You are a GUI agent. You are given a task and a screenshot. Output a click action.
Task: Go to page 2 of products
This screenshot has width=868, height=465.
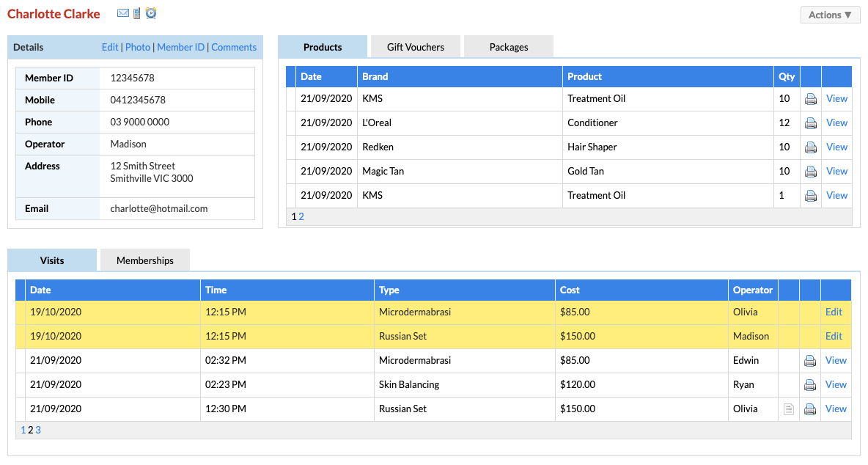pyautogui.click(x=301, y=216)
